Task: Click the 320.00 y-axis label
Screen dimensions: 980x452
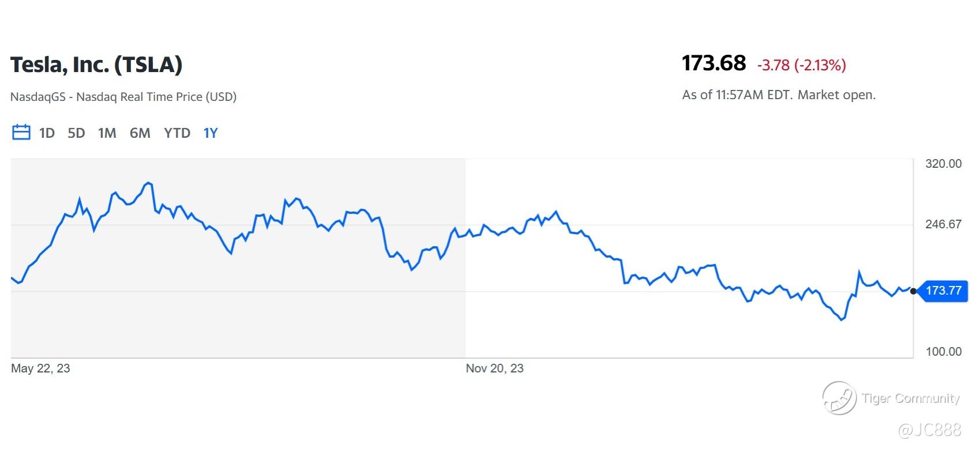Action: (943, 164)
